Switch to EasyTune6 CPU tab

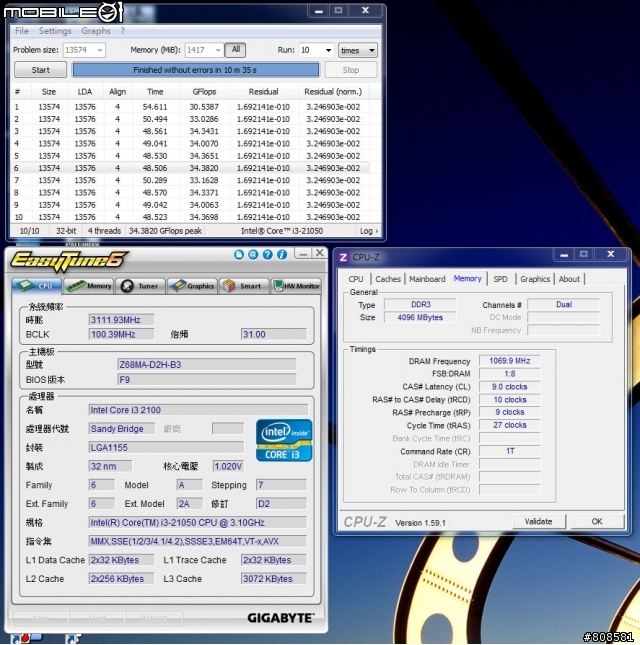point(37,286)
